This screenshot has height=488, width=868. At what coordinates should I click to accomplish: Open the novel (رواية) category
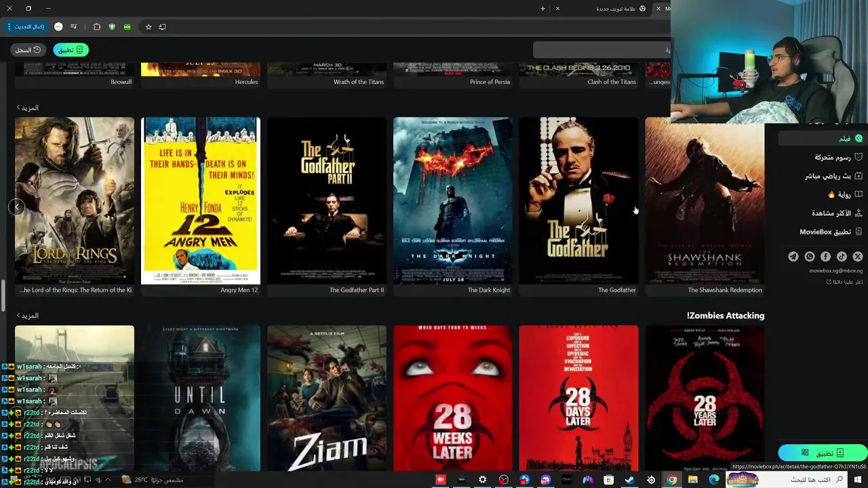coord(845,195)
